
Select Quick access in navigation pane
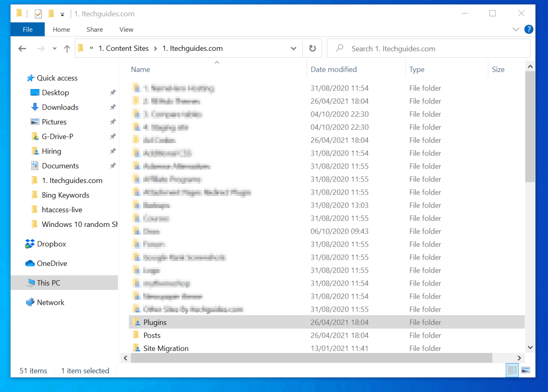click(x=52, y=78)
